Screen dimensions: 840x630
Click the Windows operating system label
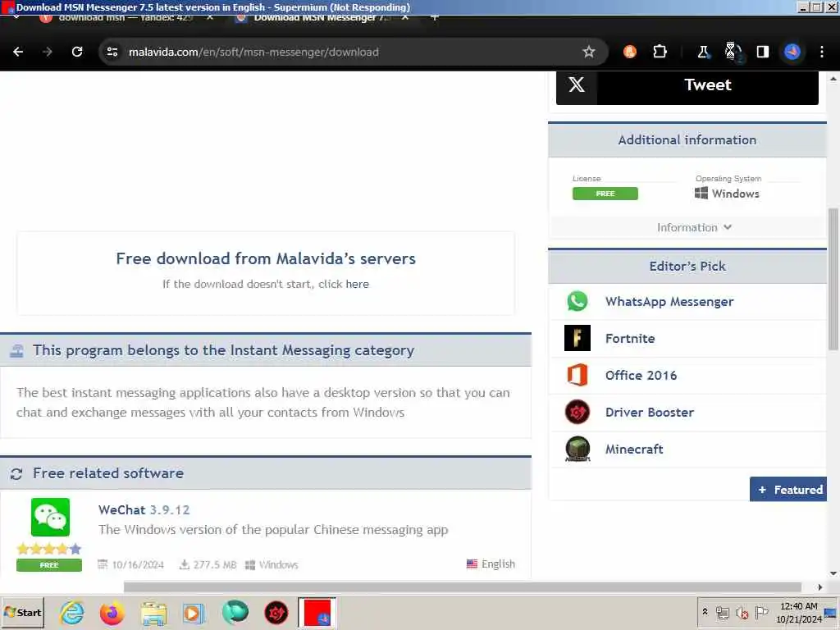pos(727,194)
